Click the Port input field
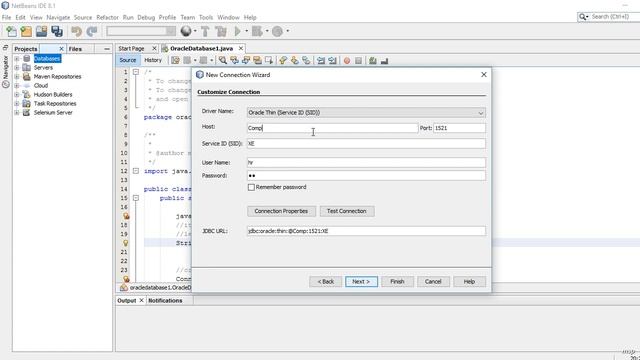 (459, 128)
